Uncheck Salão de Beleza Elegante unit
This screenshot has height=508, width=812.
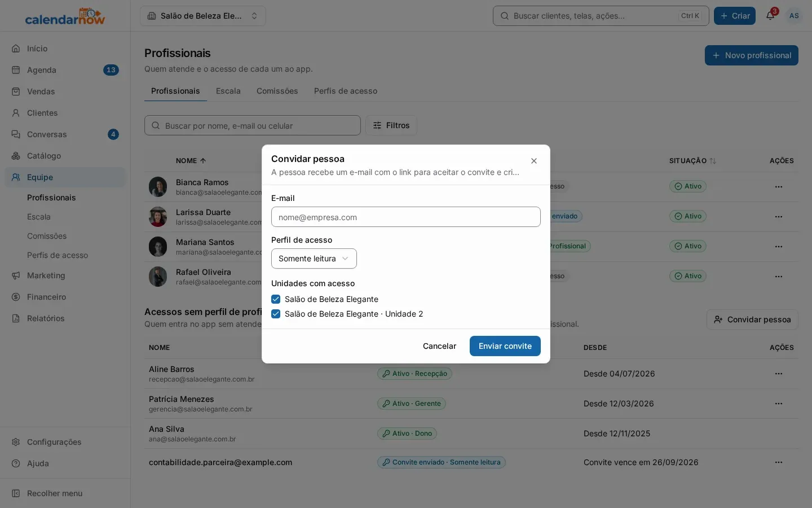click(276, 299)
